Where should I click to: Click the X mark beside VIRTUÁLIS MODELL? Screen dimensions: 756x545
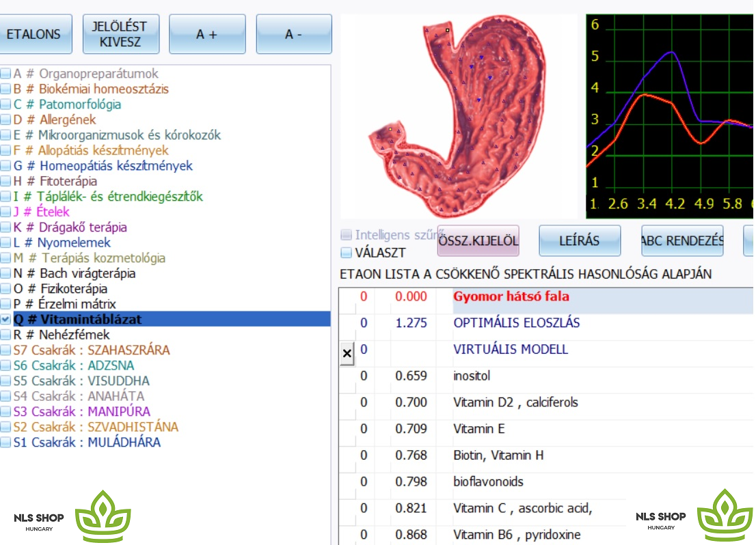[x=347, y=354]
